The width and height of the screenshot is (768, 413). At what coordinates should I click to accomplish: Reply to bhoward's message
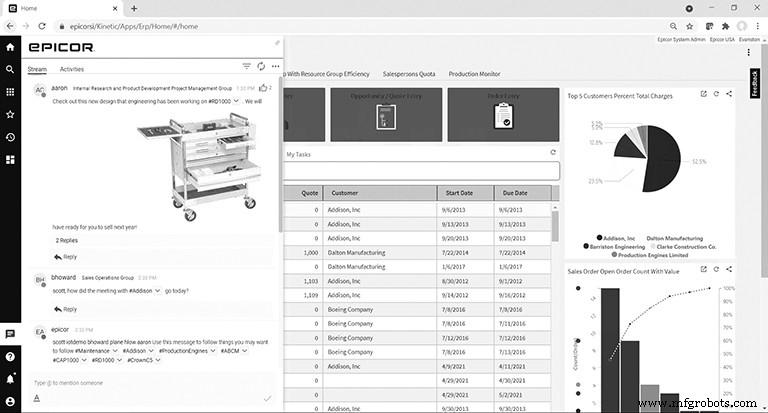tap(66, 309)
